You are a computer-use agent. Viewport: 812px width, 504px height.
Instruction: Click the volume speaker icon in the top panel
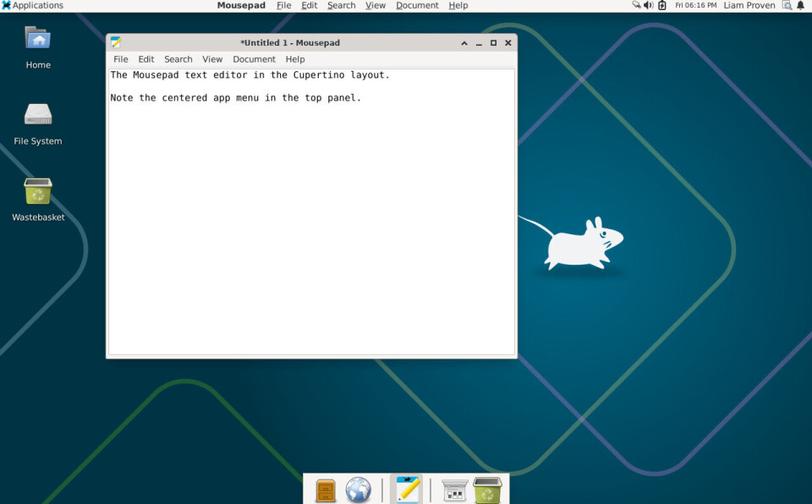click(x=649, y=5)
